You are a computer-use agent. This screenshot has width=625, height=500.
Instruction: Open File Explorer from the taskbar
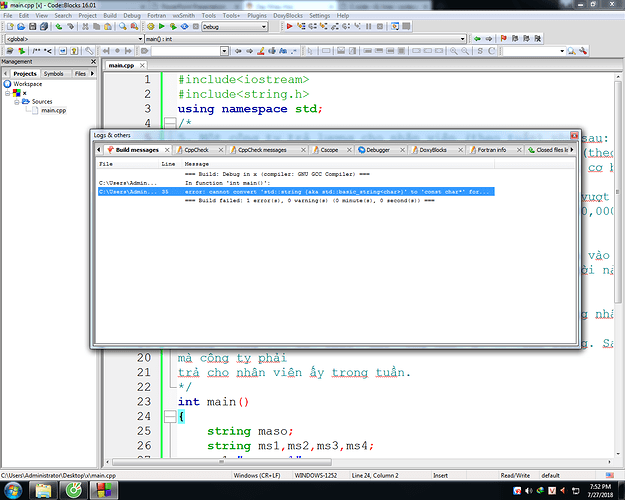[x=45, y=490]
